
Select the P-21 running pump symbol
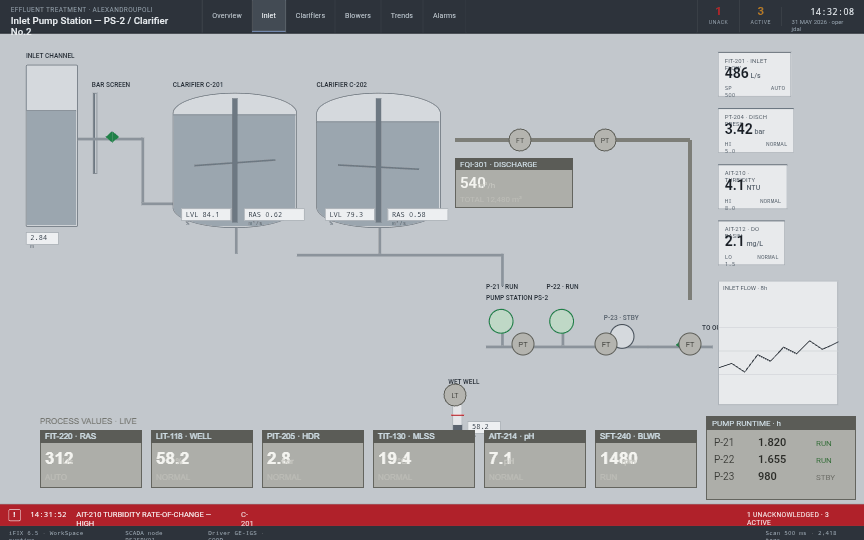pyautogui.click(x=501, y=321)
